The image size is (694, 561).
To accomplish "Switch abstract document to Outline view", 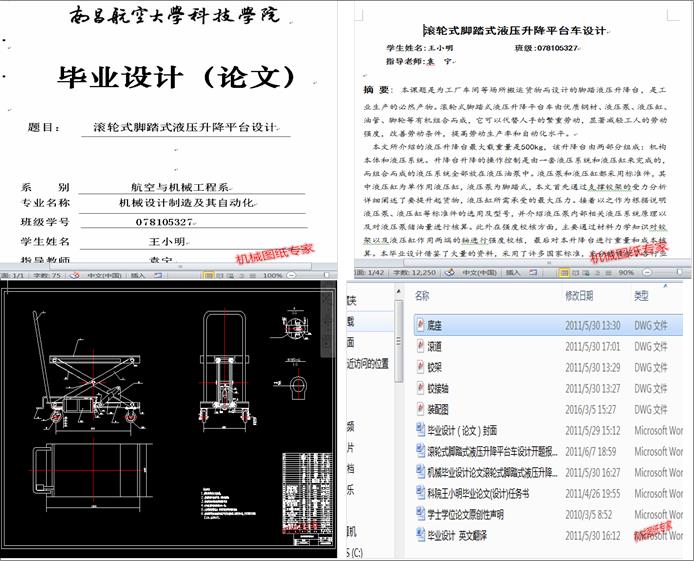I will coord(598,273).
